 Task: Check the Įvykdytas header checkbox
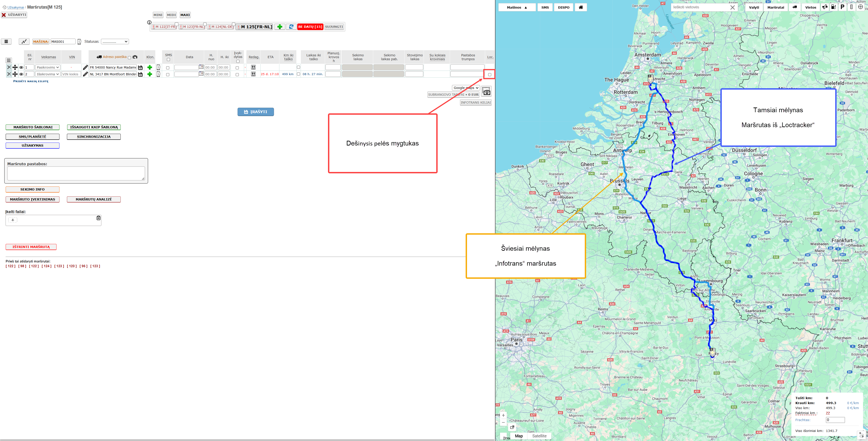coord(238,61)
